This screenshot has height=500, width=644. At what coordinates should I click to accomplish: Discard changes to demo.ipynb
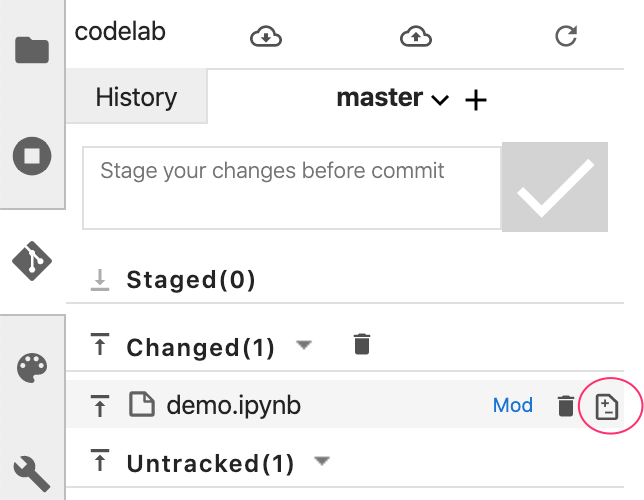pos(565,405)
